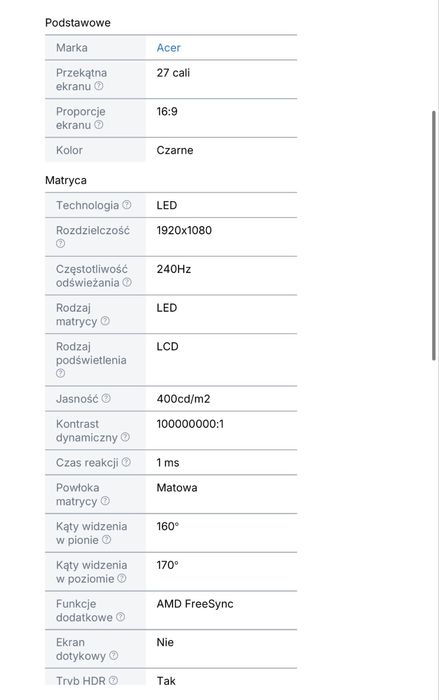This screenshot has height=700, width=439.
Task: Click help icon beside Czas reakcji
Action: [x=126, y=462]
